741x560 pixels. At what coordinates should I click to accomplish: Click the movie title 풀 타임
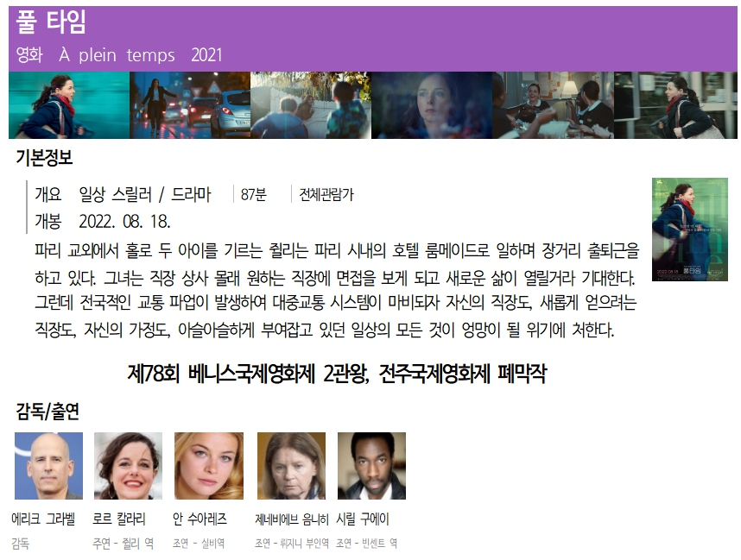[x=51, y=22]
